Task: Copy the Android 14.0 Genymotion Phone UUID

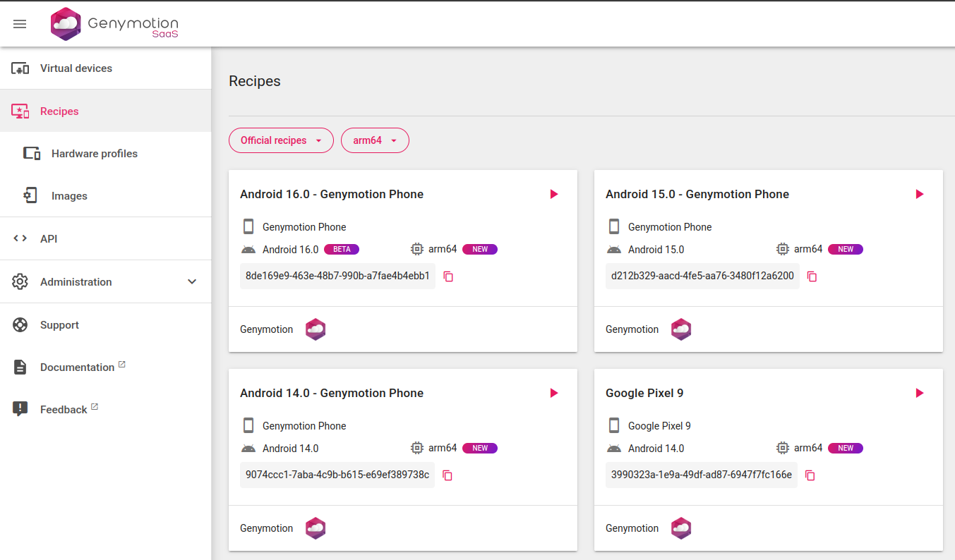Action: click(448, 475)
